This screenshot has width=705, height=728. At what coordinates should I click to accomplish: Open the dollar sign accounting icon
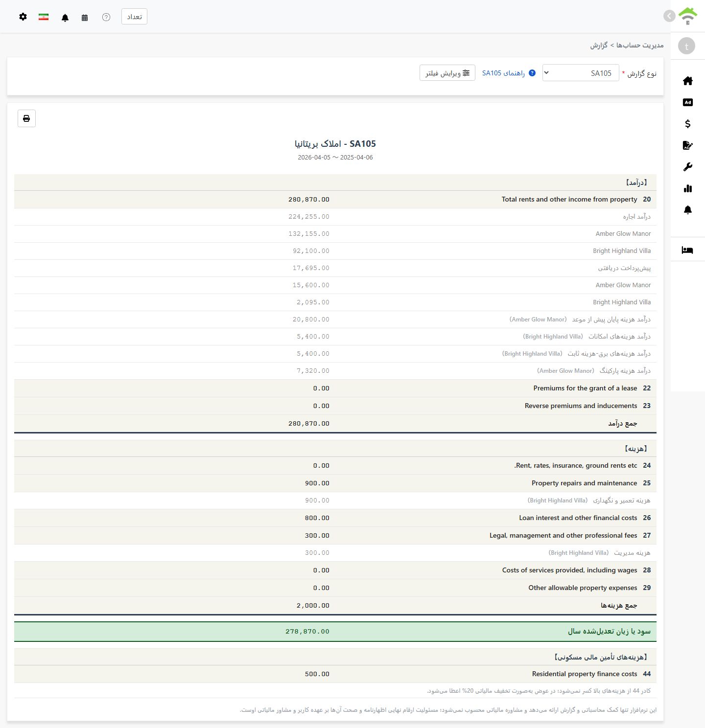coord(687,124)
